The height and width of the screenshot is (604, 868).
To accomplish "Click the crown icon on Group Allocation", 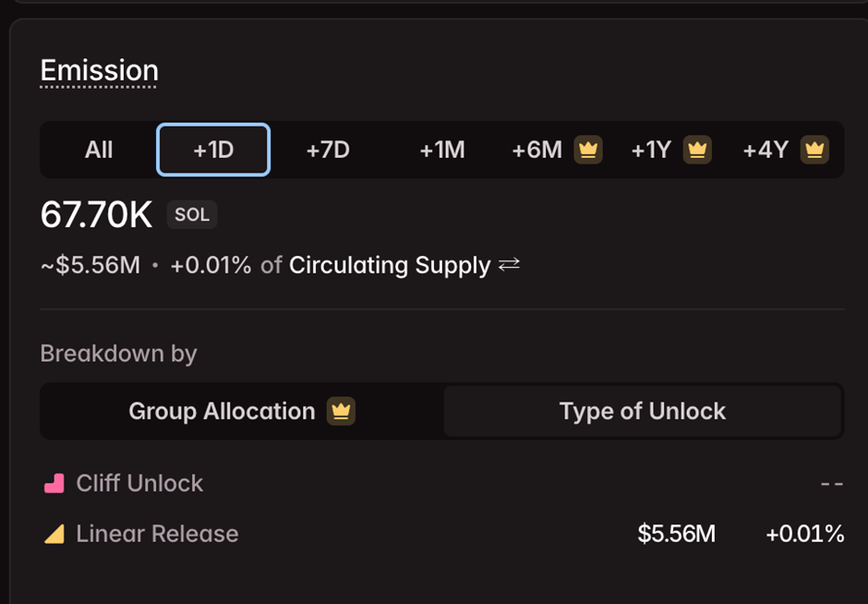I will [x=341, y=411].
